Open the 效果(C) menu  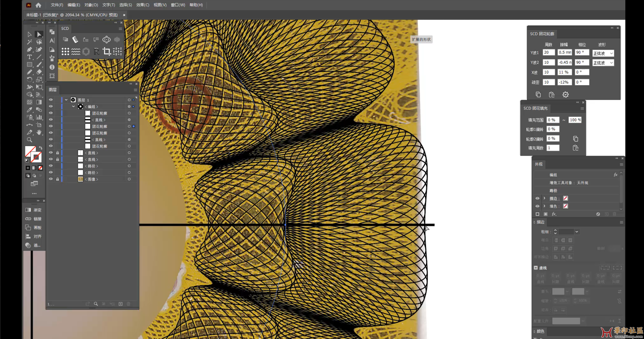[x=143, y=5]
